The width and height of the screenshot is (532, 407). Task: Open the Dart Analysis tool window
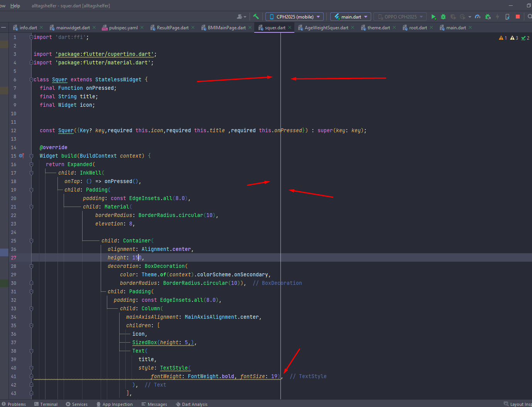(191, 404)
